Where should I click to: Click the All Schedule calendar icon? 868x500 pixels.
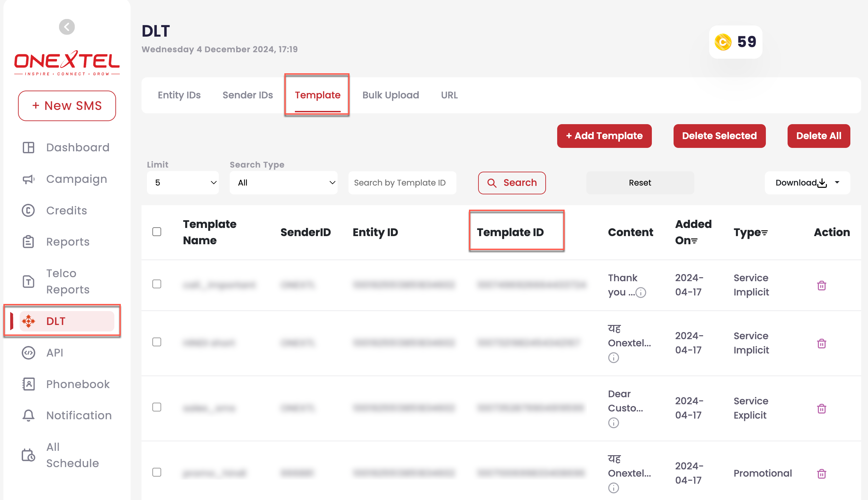pos(29,455)
